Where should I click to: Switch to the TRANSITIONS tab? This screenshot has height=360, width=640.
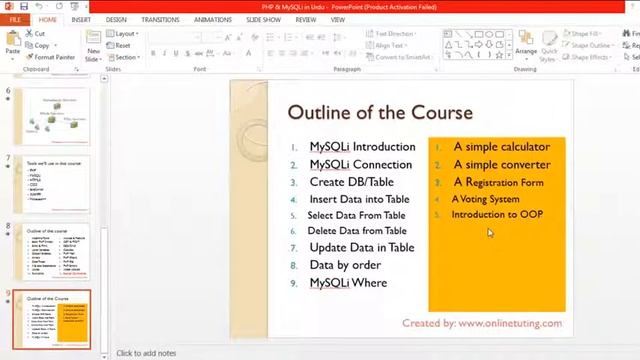pos(160,20)
